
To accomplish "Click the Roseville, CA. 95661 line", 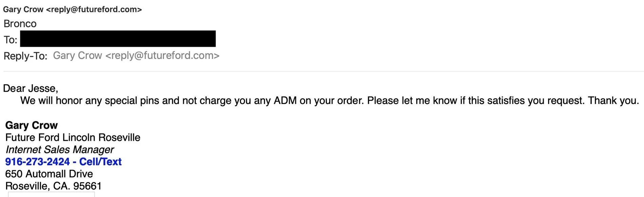I will point(53,186).
